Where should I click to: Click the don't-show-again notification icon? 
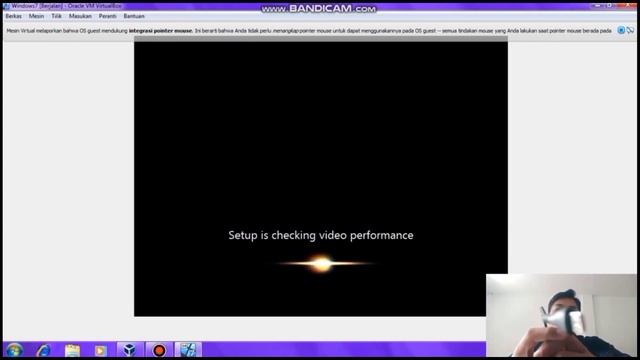point(630,30)
